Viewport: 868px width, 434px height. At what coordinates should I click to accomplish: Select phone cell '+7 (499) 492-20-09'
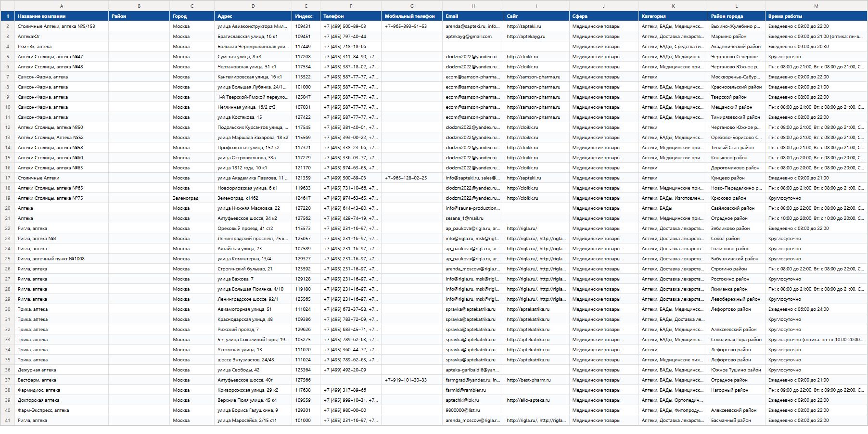(351, 370)
